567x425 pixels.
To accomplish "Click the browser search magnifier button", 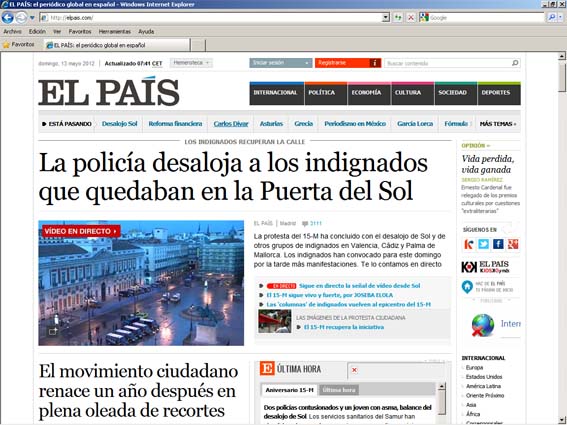I will coord(551,17).
